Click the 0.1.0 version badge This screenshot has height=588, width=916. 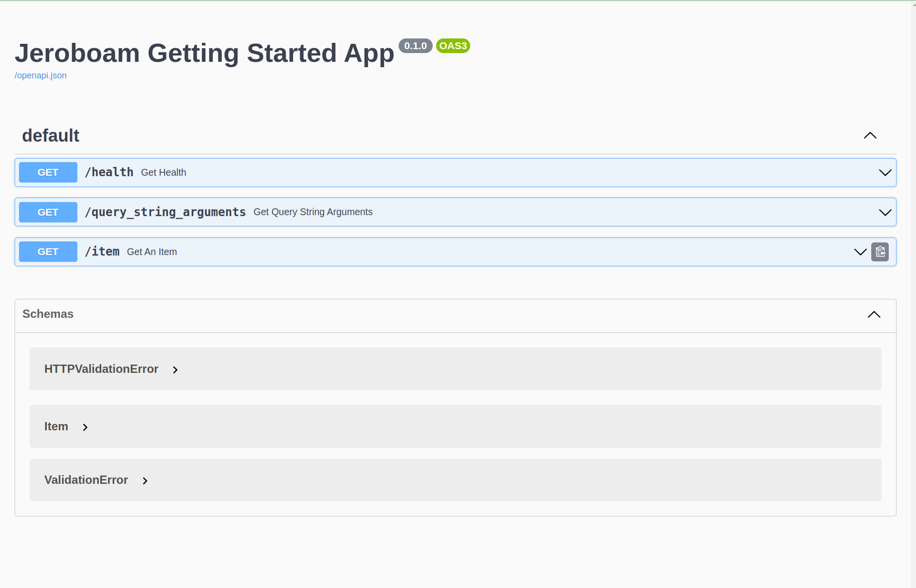416,46
